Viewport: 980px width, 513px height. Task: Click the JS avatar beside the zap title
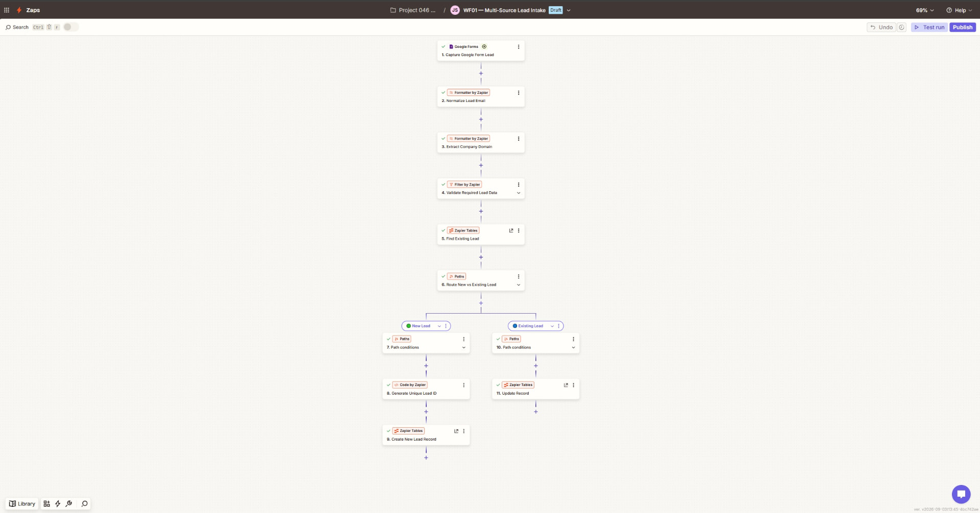[455, 10]
